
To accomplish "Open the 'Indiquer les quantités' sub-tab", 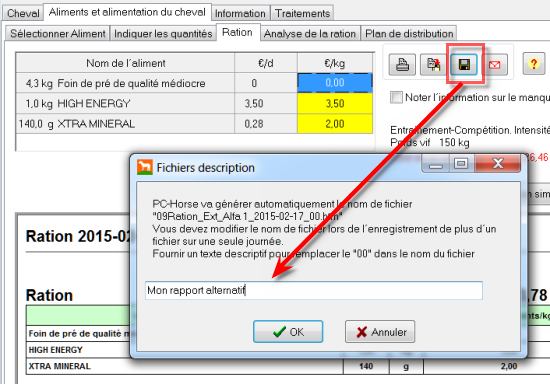I will click(163, 33).
